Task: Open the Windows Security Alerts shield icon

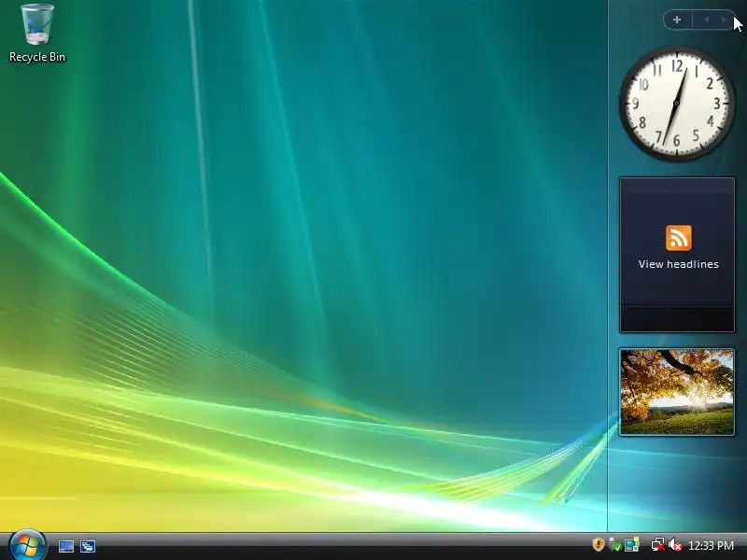Action: coord(599,544)
